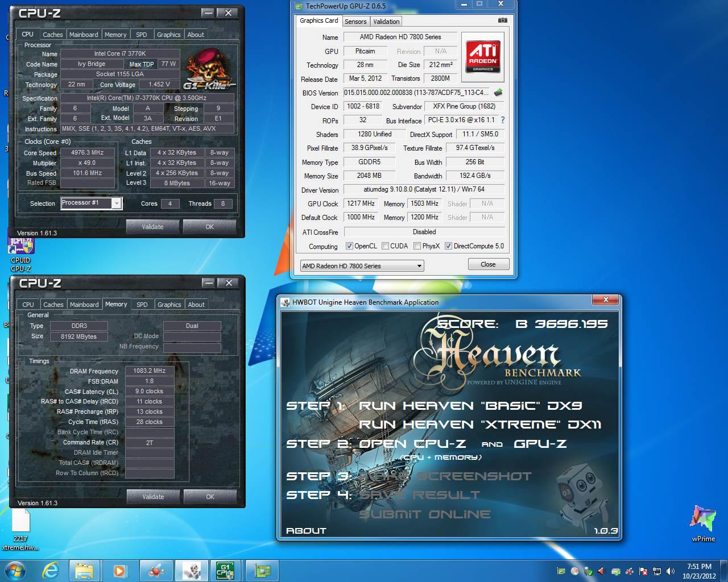Click GPU-Z link in Heaven Step 2
Image resolution: width=728 pixels, height=582 pixels.
[540, 444]
